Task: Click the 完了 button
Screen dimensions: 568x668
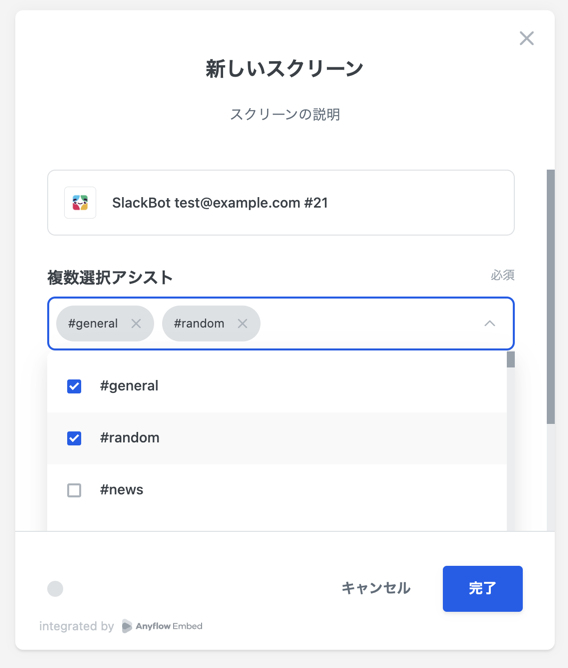Action: 482,589
